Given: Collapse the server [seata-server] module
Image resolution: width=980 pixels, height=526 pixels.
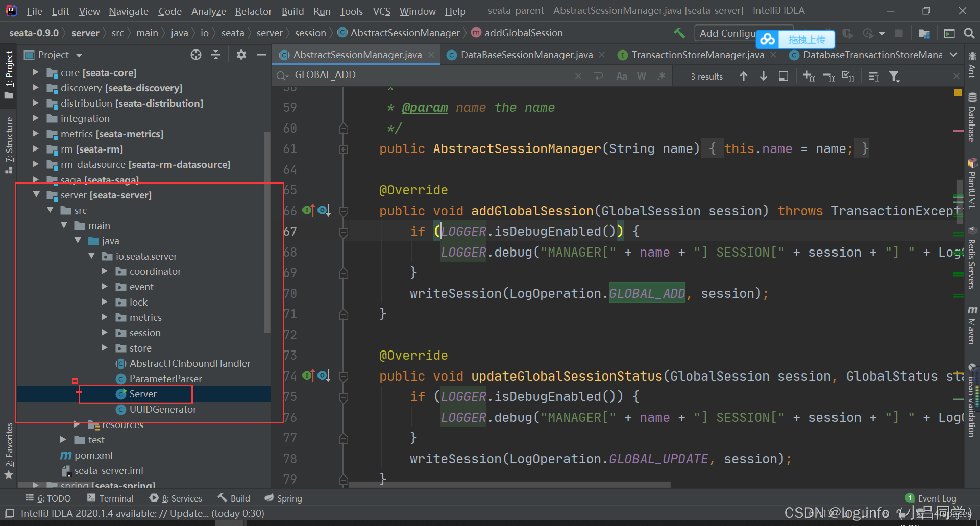Looking at the screenshot, I should (x=36, y=195).
